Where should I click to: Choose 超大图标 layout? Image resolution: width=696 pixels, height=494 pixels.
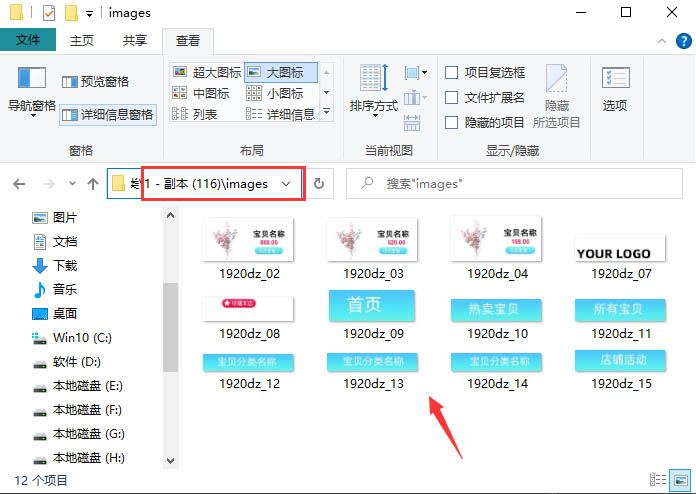[x=207, y=72]
